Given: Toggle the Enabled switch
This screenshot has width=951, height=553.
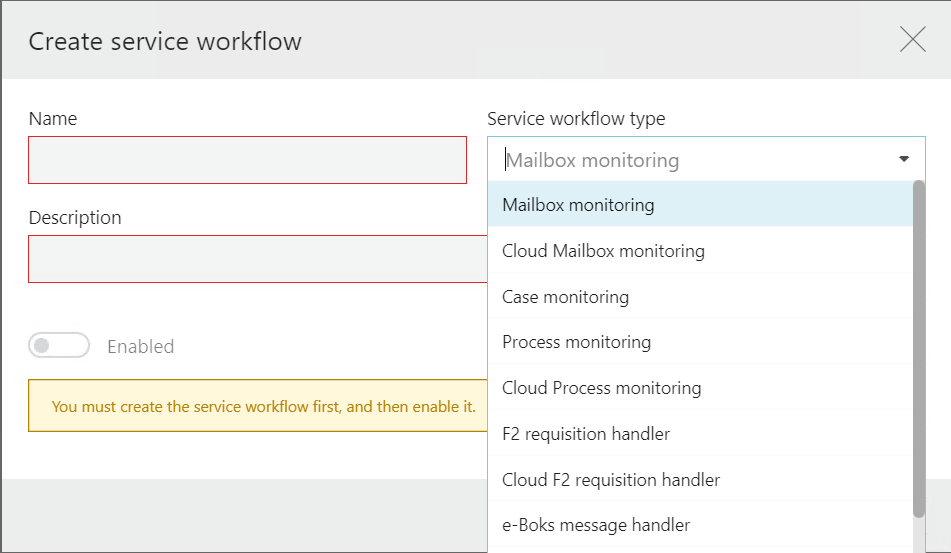Looking at the screenshot, I should [x=59, y=346].
